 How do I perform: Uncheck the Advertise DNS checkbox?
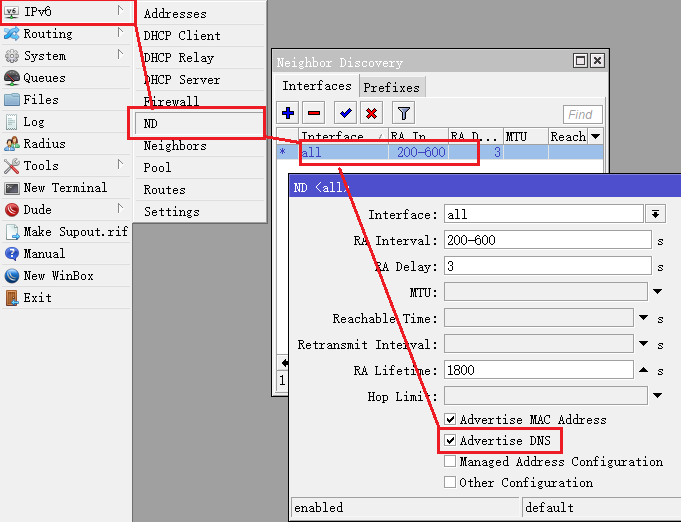[451, 441]
